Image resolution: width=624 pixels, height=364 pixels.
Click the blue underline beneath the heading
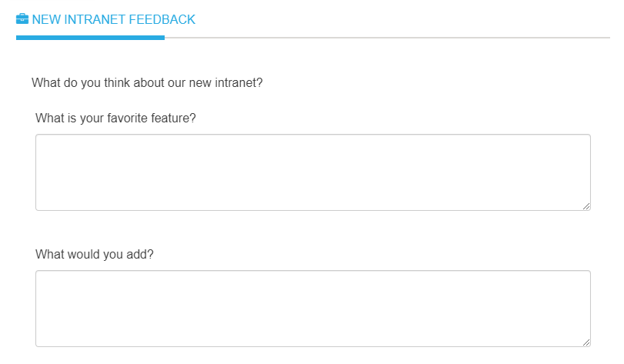[90, 37]
